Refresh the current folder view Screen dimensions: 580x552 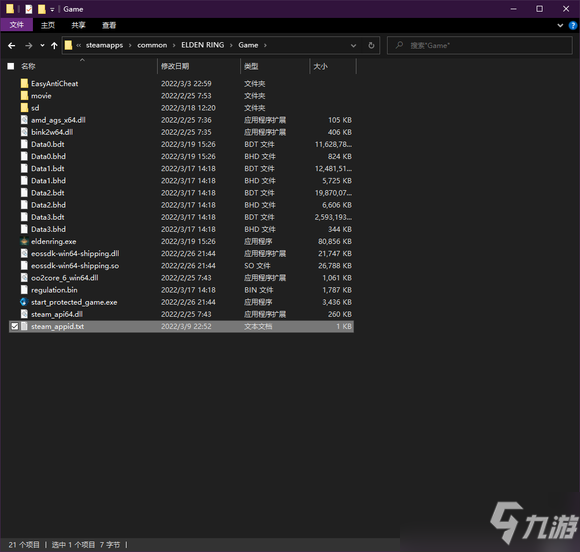pyautogui.click(x=371, y=46)
